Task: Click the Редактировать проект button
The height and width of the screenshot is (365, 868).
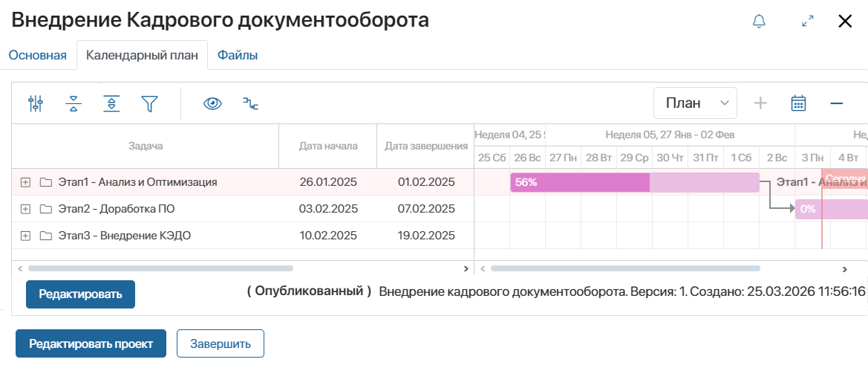Action: [x=91, y=344]
